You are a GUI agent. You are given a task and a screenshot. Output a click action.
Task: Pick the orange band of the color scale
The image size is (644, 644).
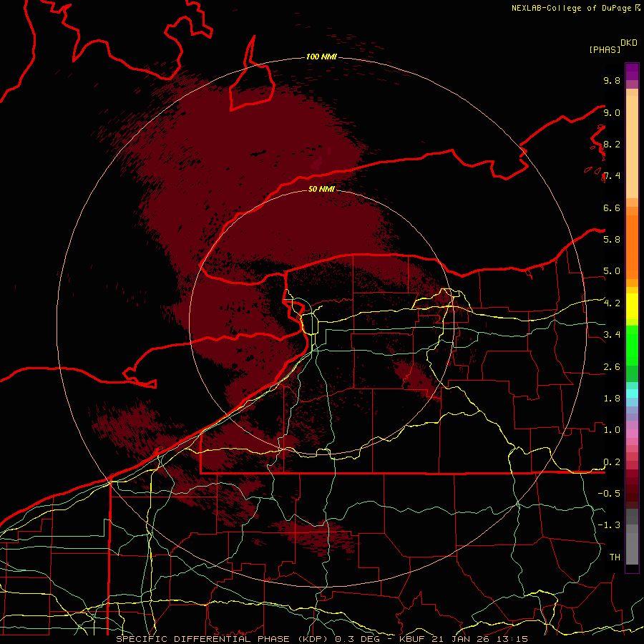point(632,246)
